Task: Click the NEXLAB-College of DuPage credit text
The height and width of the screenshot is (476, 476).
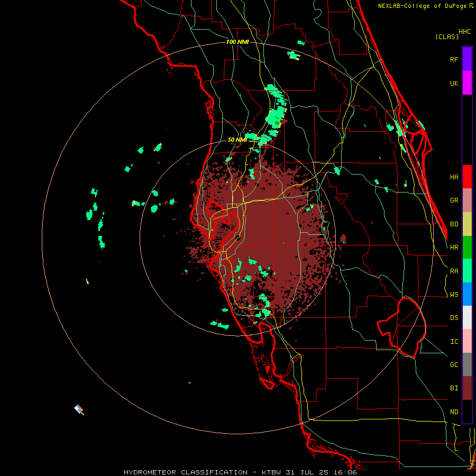Action: pyautogui.click(x=422, y=6)
